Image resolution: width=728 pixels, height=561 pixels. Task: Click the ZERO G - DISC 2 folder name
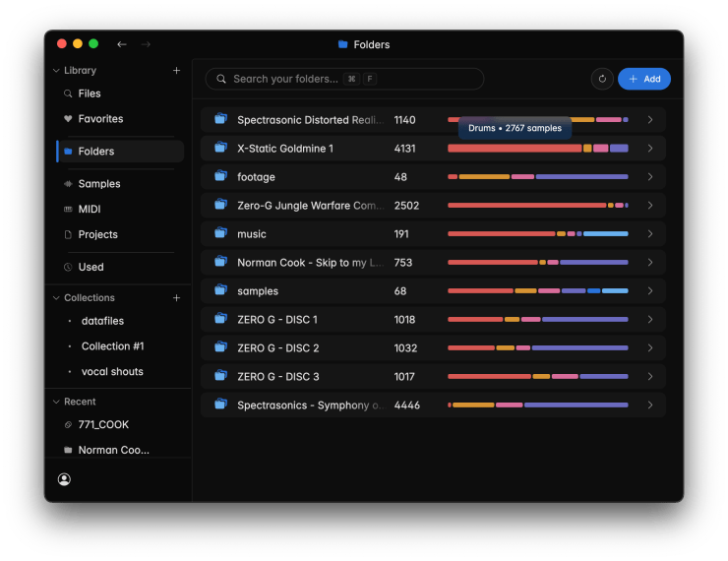pos(278,348)
